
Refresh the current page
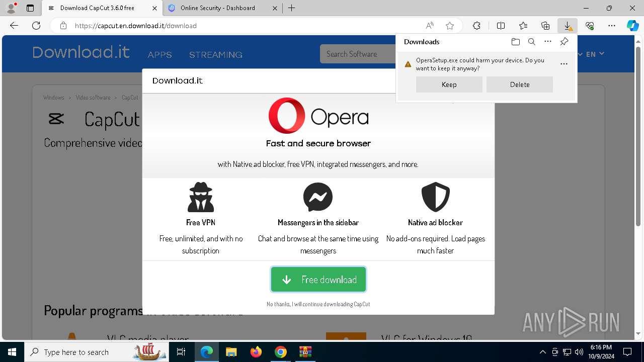(x=36, y=26)
